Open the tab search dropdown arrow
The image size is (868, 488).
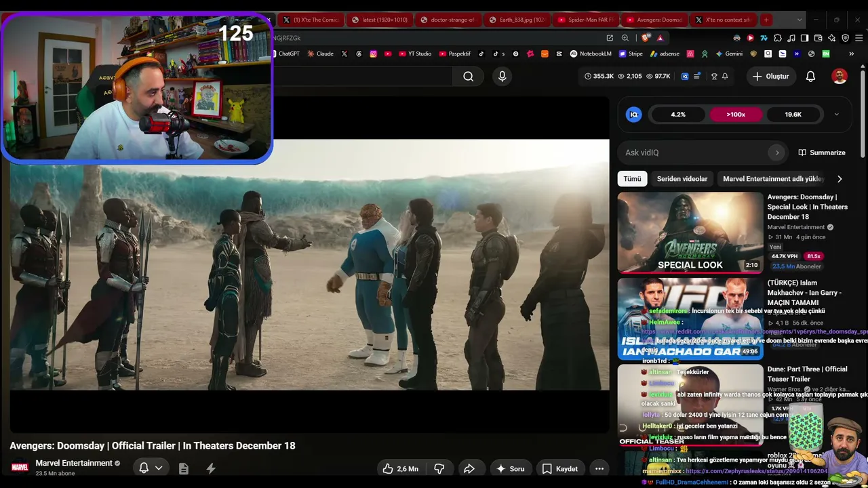point(800,20)
